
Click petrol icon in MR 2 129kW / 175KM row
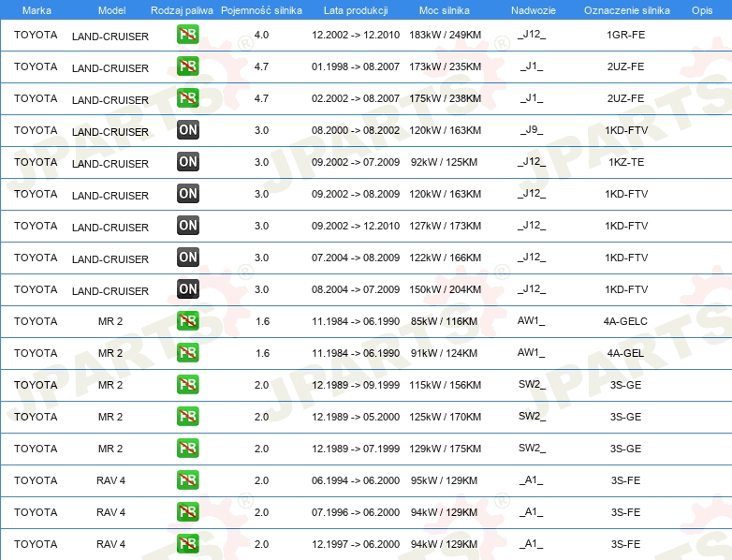tap(187, 448)
